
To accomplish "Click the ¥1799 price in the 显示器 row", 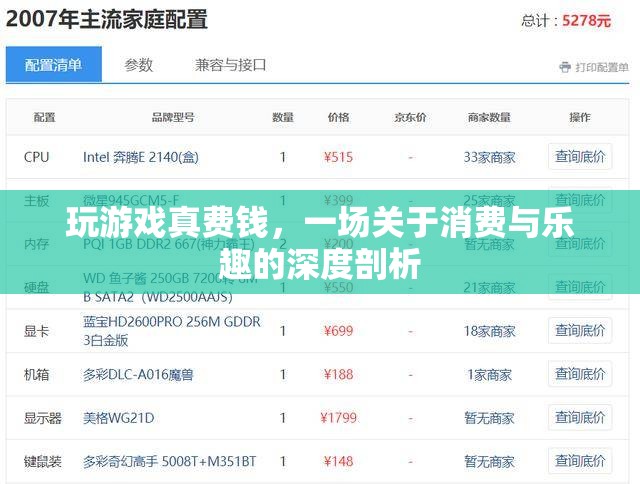I will [338, 418].
